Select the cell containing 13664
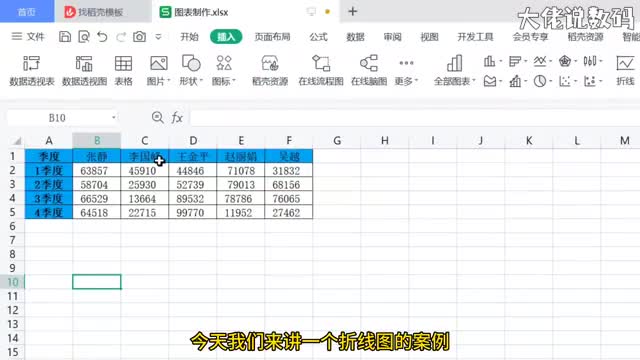This screenshot has height=360, width=640. (x=144, y=199)
